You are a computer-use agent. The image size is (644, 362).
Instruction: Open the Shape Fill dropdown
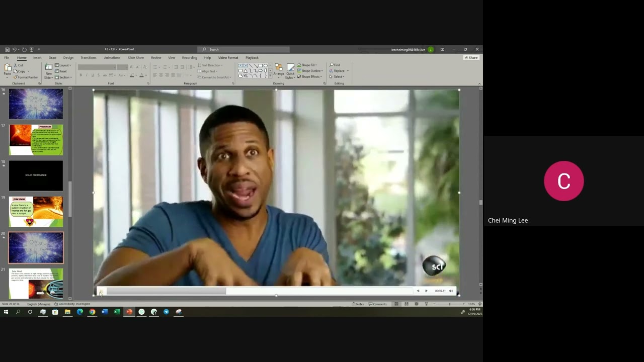pyautogui.click(x=307, y=65)
